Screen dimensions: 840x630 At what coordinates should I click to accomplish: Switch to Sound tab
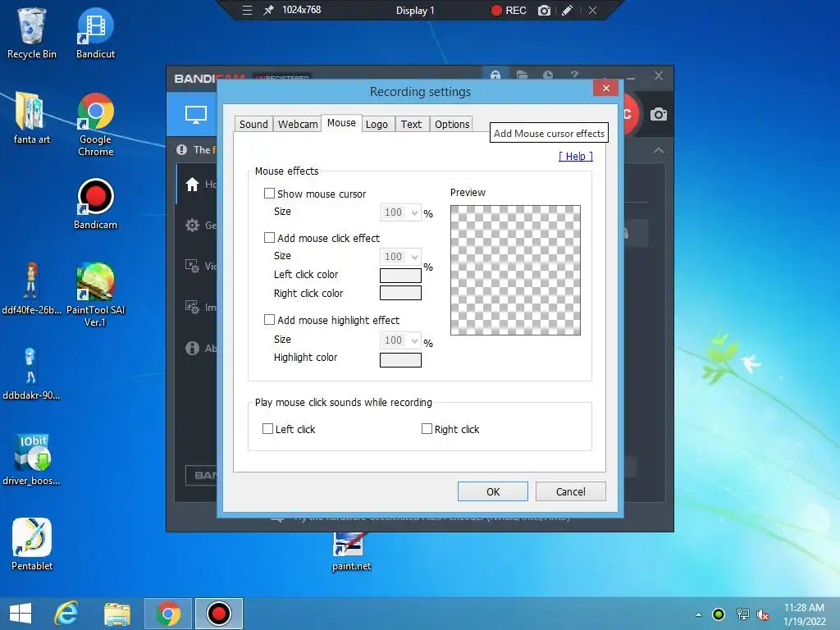pyautogui.click(x=253, y=125)
